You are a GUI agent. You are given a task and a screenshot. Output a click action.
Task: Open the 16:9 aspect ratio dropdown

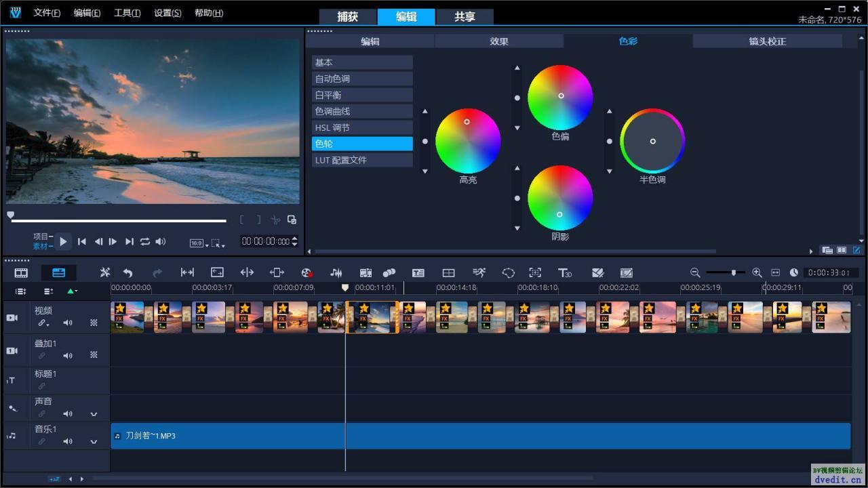[199, 243]
